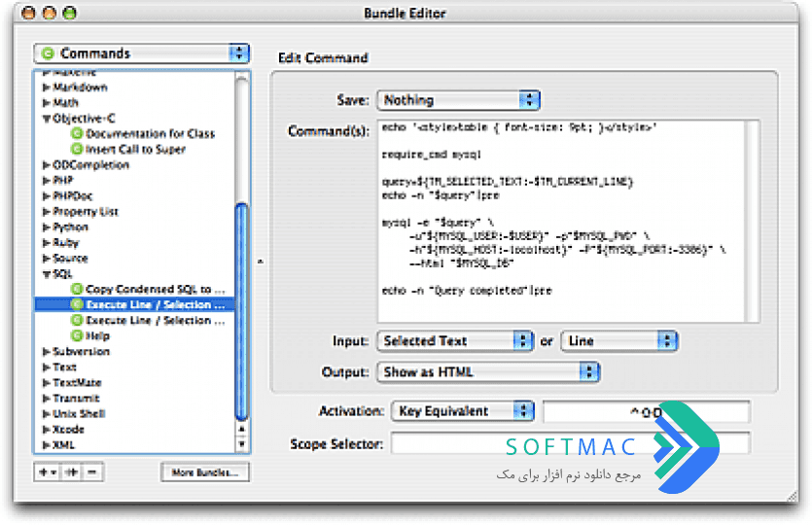Viewport: 812px width, 525px height.
Task: Collapse the Objective-C bundle
Action: (x=46, y=119)
